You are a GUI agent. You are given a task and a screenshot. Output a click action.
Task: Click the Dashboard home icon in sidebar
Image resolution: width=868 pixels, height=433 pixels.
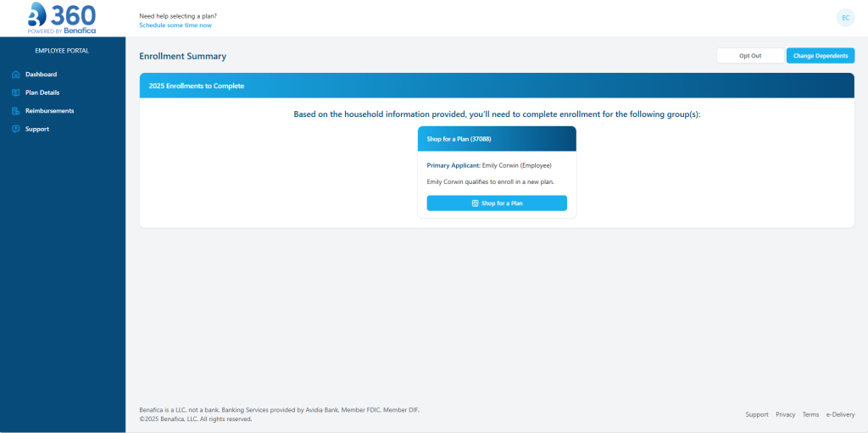[15, 75]
